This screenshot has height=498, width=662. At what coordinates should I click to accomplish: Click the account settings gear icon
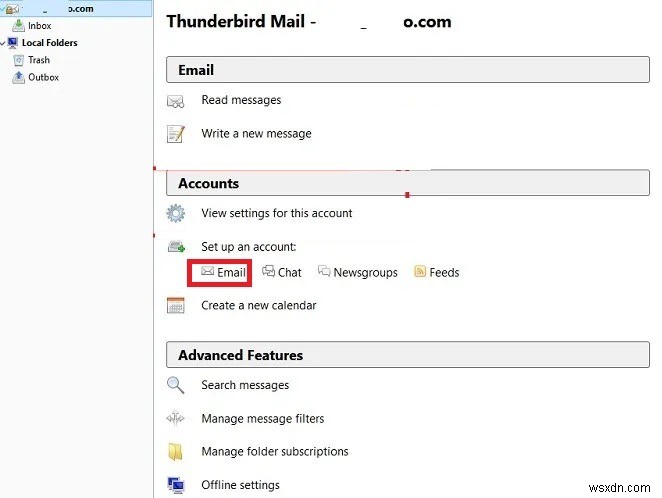click(175, 213)
